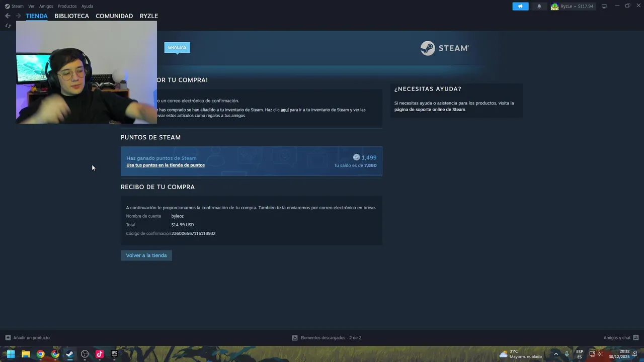Switch to the TIENDA tab
Screen dimensions: 644x362
point(37,16)
